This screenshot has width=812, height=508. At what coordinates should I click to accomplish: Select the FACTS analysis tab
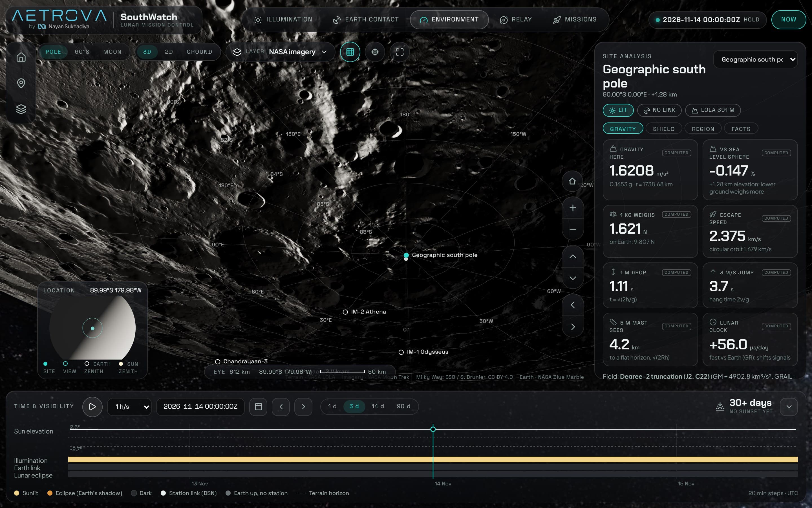point(741,129)
